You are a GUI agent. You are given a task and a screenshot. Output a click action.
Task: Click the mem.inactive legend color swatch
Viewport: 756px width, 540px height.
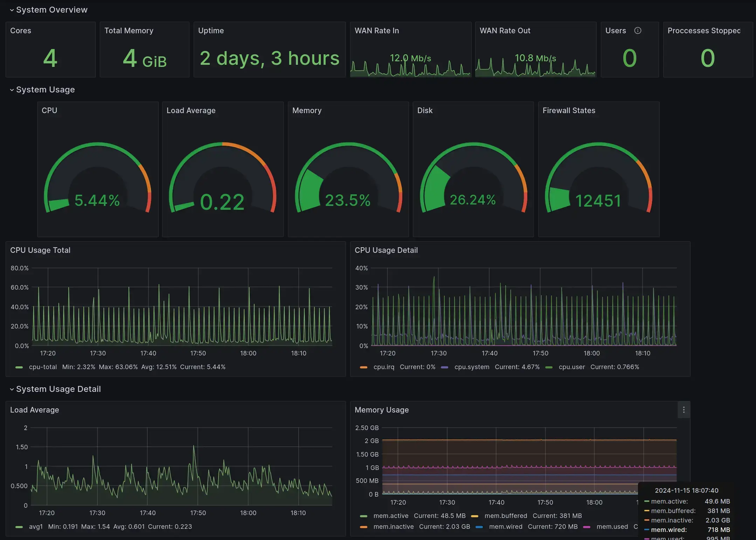point(364,527)
